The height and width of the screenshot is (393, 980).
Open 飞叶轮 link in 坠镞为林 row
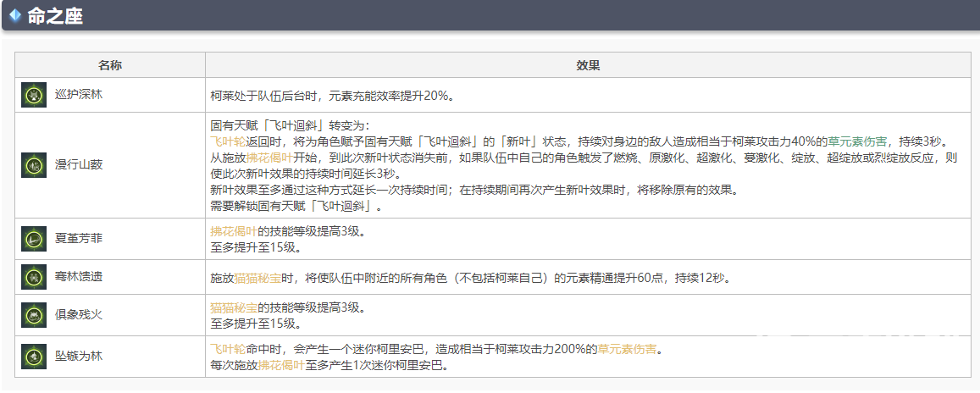coord(226,349)
